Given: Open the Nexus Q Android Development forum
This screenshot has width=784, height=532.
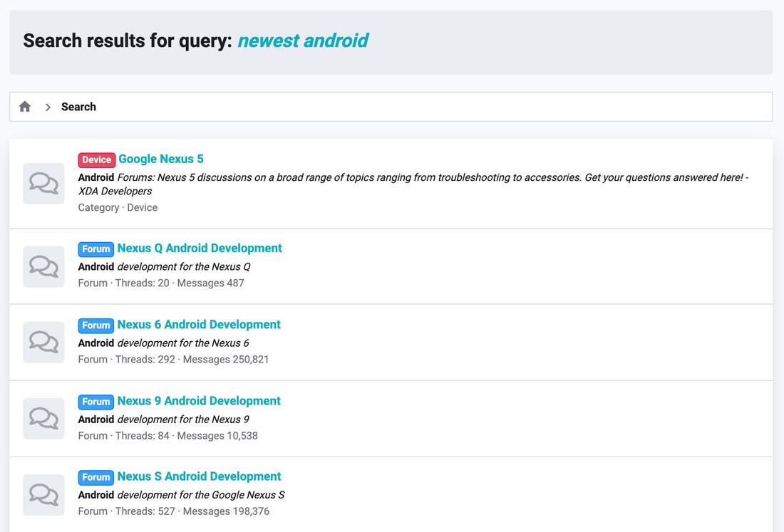Looking at the screenshot, I should 199,248.
